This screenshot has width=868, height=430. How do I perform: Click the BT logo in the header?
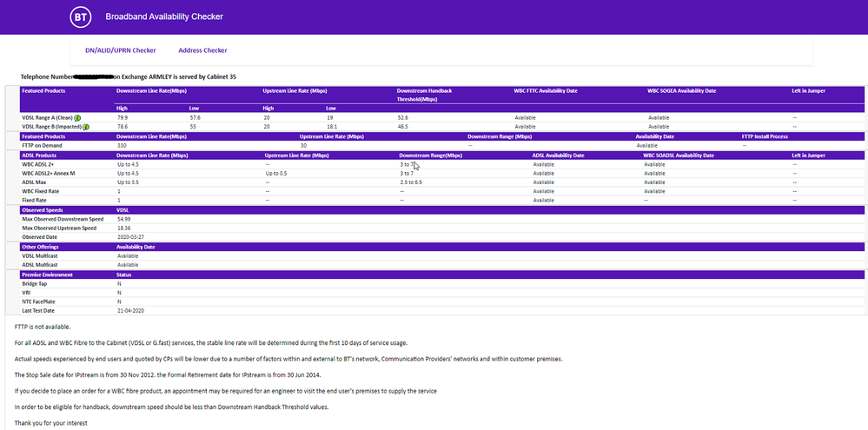pos(80,17)
